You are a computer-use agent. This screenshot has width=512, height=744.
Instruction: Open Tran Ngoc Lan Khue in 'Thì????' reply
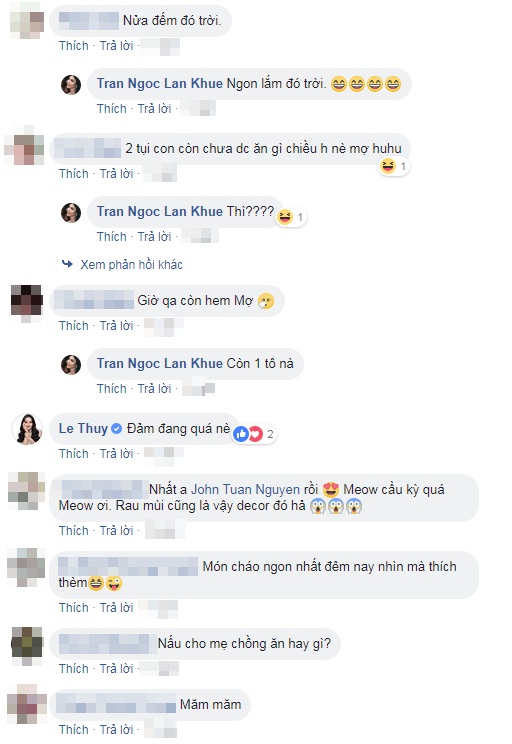coord(159,212)
